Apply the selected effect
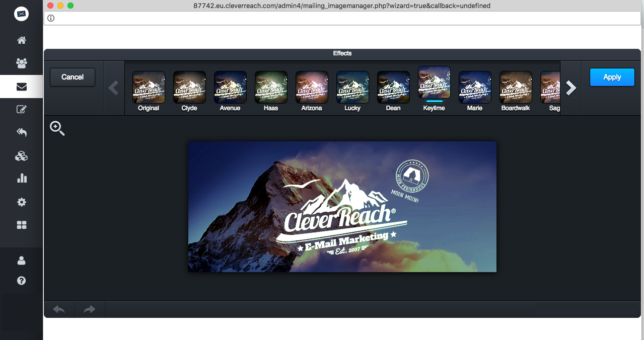644x340 pixels. [x=612, y=77]
